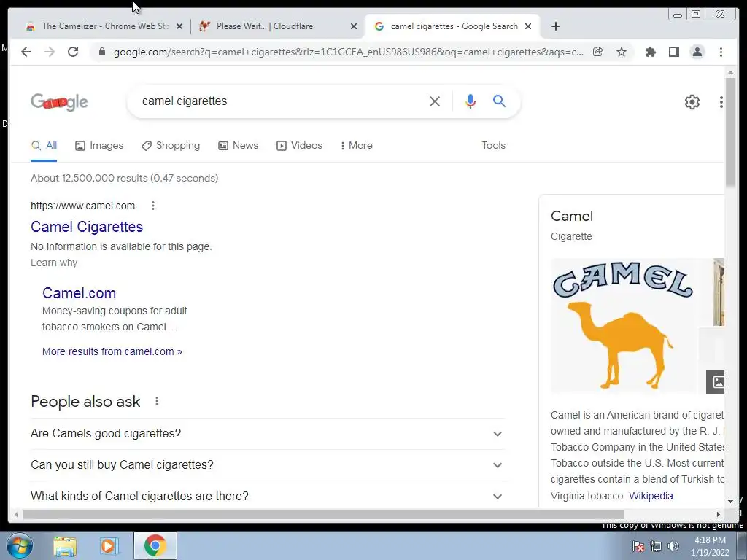Start voice search with microphone

click(x=471, y=101)
